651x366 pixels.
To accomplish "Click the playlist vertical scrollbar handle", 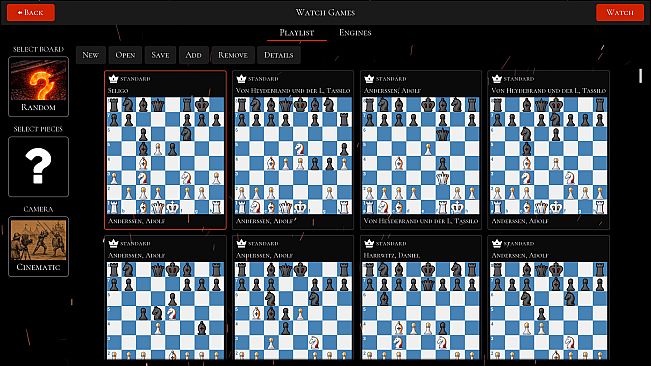I will pos(641,76).
